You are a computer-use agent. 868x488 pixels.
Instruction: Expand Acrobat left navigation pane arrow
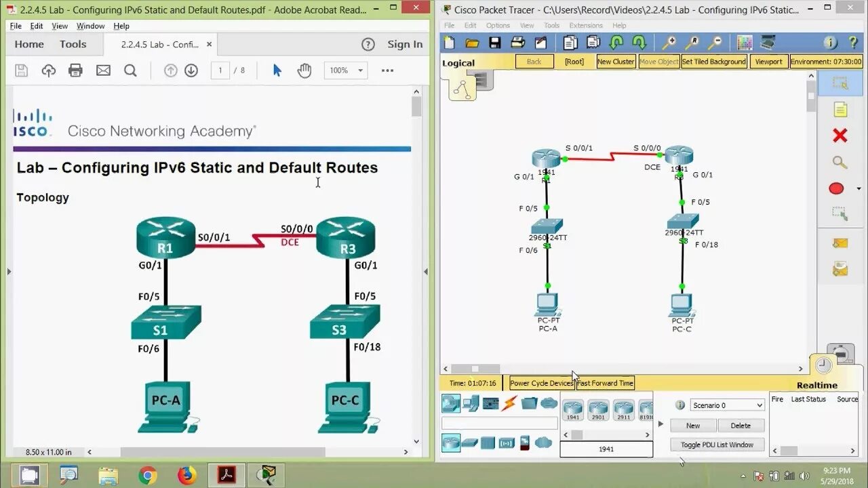9,271
